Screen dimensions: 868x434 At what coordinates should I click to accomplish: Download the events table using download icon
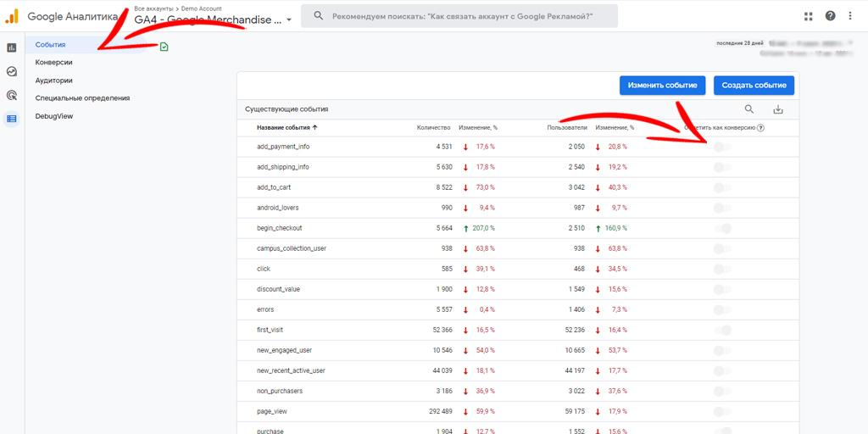[778, 109]
